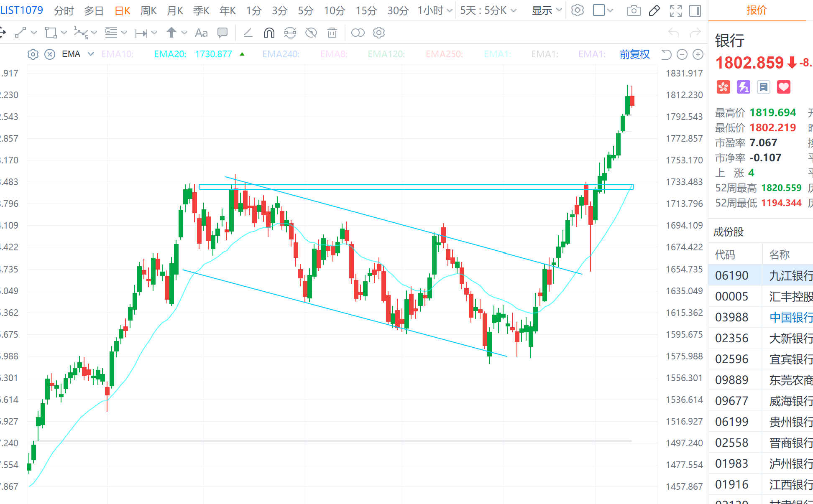The height and width of the screenshot is (504, 813).
Task: Select the Aa text annotation tool
Action: pos(201,33)
